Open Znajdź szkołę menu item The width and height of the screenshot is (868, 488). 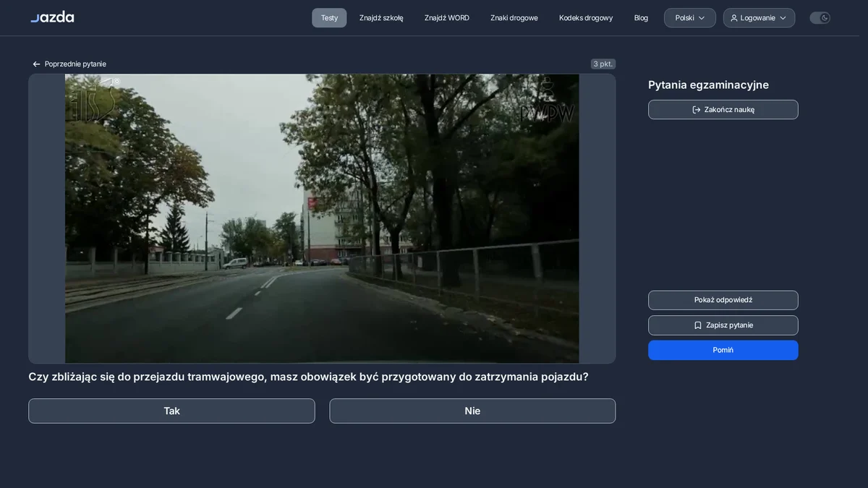pyautogui.click(x=381, y=18)
